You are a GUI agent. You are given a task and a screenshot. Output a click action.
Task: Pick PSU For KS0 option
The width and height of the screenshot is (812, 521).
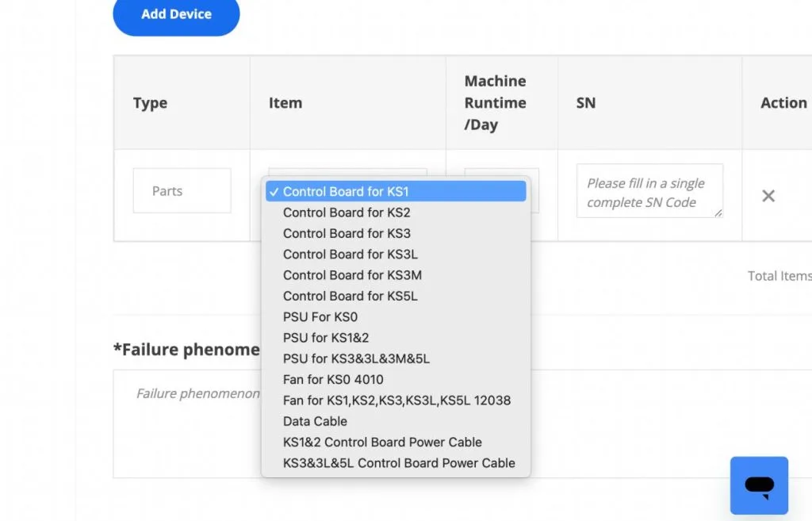320,316
